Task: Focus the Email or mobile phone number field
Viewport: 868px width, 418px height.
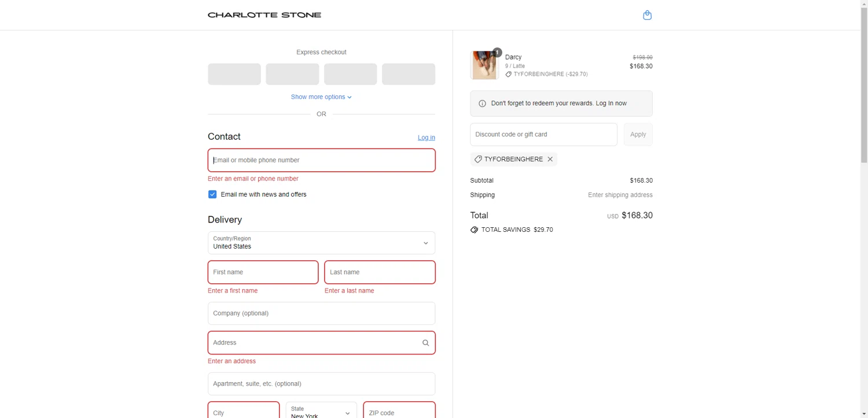Action: (x=321, y=160)
